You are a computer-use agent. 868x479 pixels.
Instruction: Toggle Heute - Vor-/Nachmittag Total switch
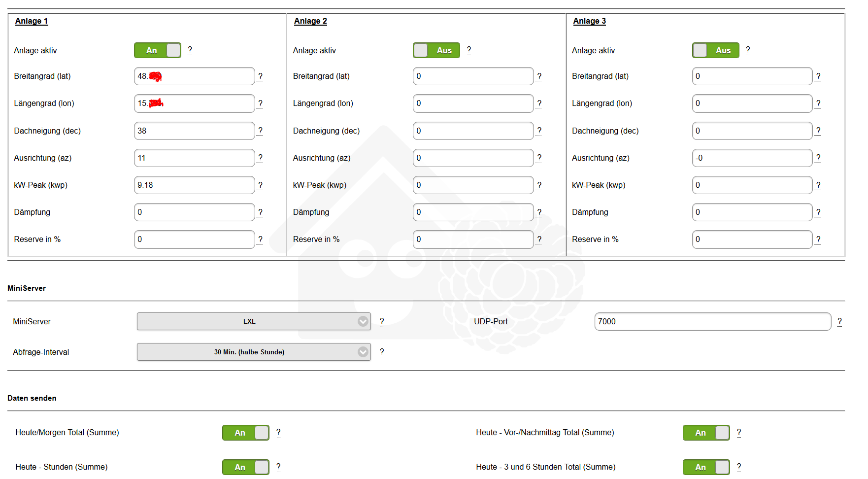[706, 433]
